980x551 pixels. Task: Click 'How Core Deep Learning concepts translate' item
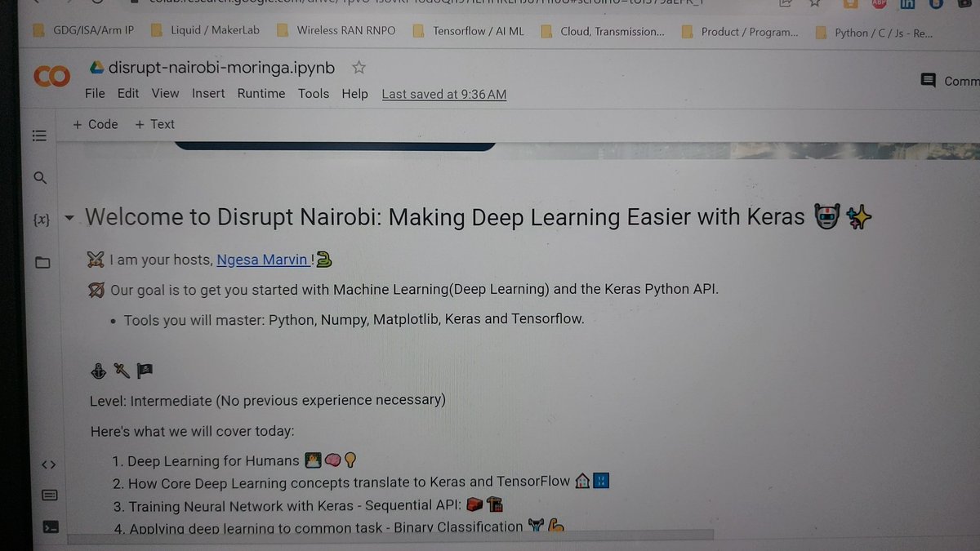pyautogui.click(x=349, y=482)
